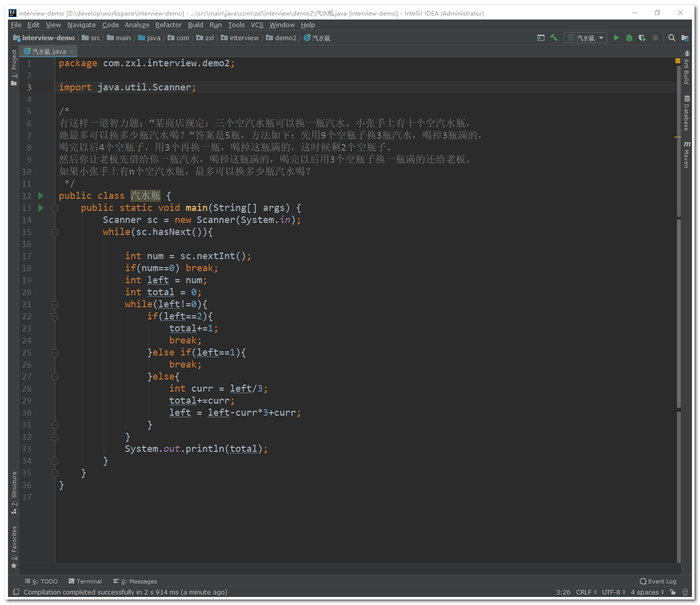This screenshot has height=605, width=700.
Task: Open the Structure tool window on the left stripe
Action: coord(14,493)
